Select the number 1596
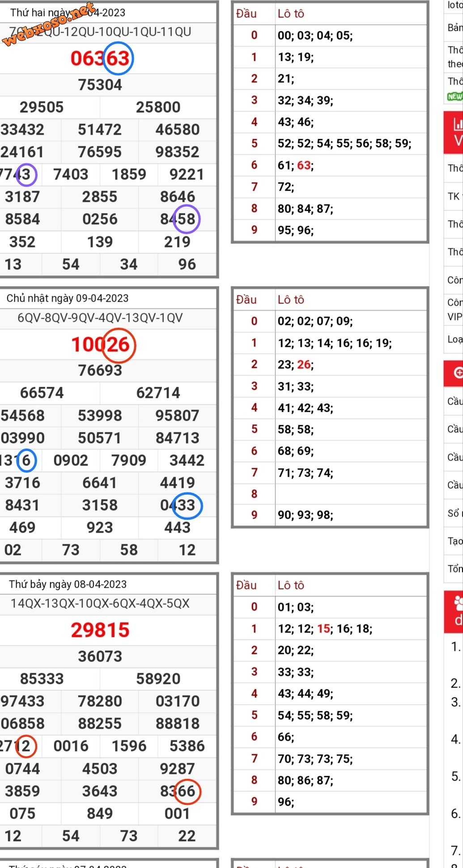The height and width of the screenshot is (868, 463). [x=129, y=746]
